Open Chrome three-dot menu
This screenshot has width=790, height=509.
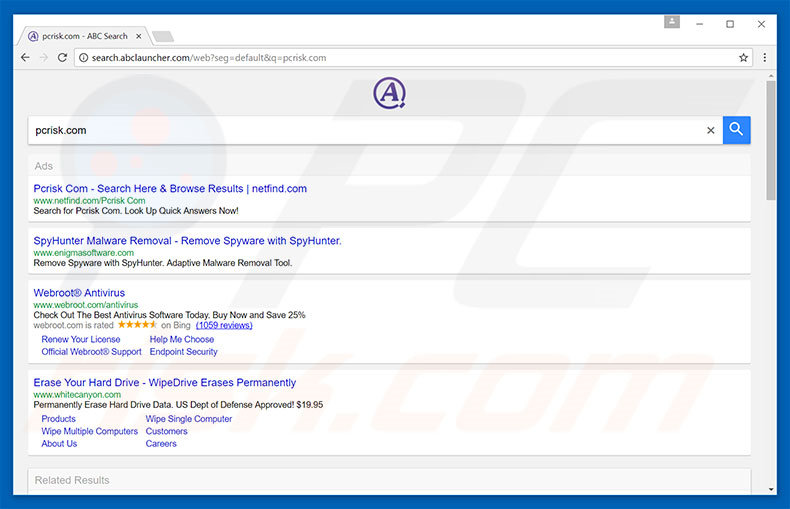tap(765, 57)
